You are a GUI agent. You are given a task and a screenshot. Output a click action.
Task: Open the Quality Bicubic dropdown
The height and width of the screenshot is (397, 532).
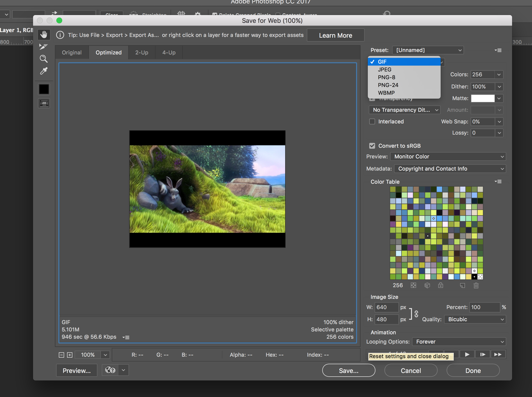(475, 319)
